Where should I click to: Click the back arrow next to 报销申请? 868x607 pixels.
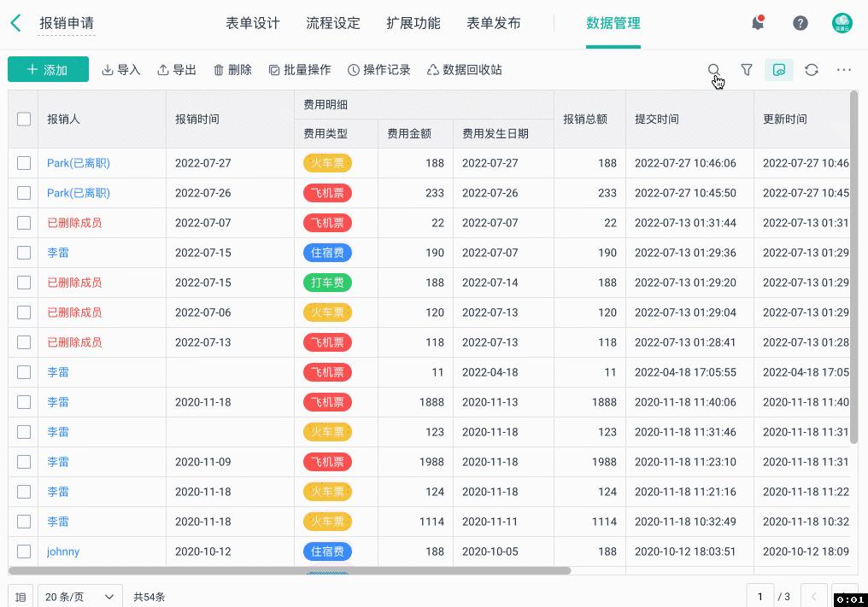click(18, 23)
